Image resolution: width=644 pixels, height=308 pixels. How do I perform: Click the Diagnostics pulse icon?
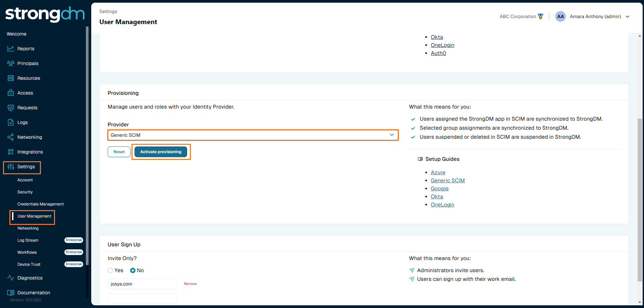tap(11, 278)
